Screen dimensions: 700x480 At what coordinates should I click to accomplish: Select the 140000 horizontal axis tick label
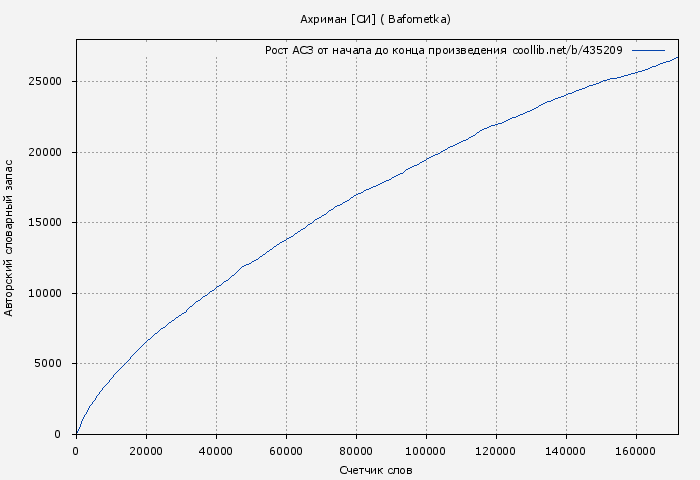click(x=566, y=450)
